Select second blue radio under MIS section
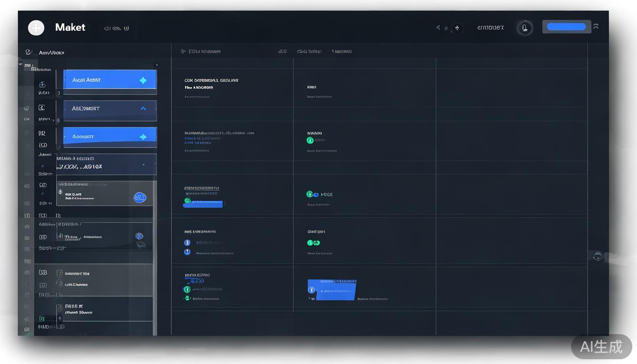The image size is (637, 364). 187,252
